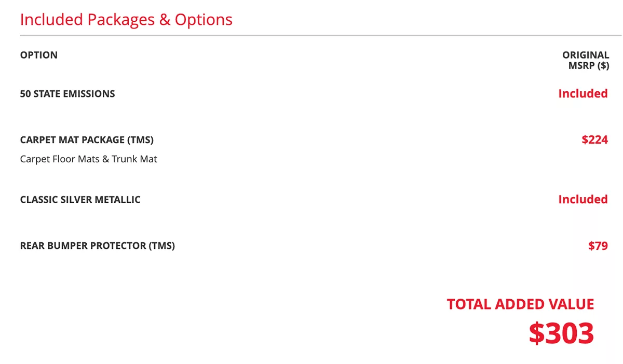Click the REAR BUMPER PROTECTOR (TMS) label
Image resolution: width=623 pixels, height=364 pixels.
(97, 246)
